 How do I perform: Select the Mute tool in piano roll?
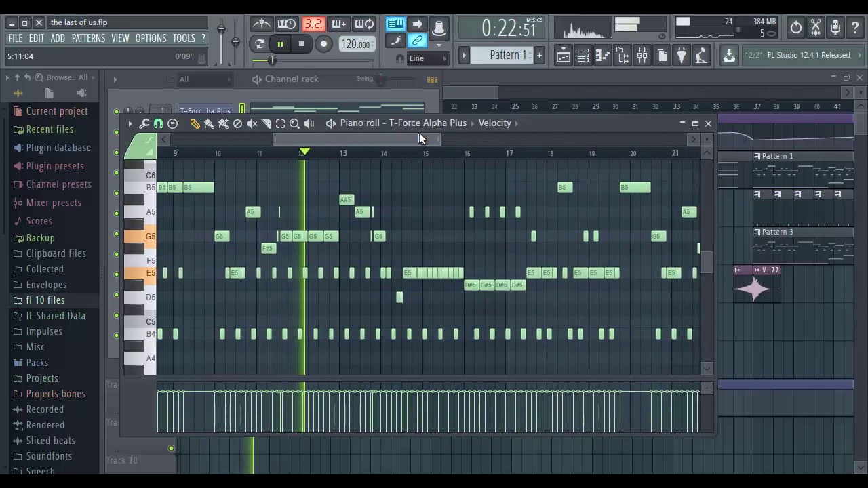coord(252,123)
